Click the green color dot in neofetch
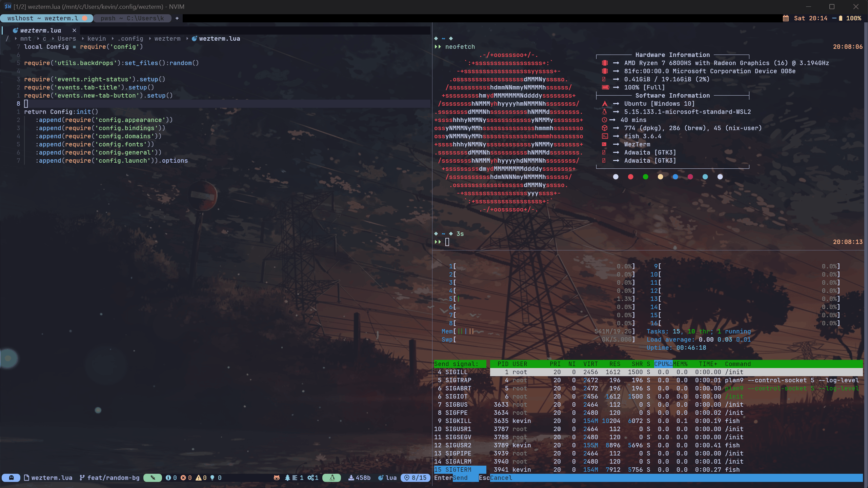Screen dimensions: 868x488 click(645, 177)
